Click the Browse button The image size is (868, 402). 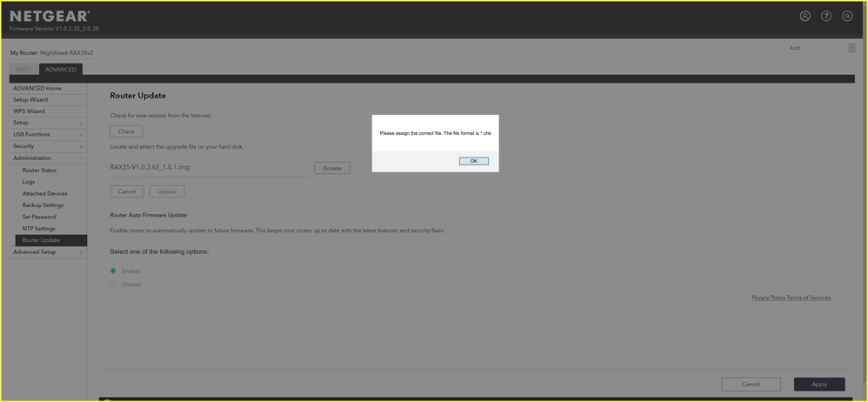pos(332,168)
